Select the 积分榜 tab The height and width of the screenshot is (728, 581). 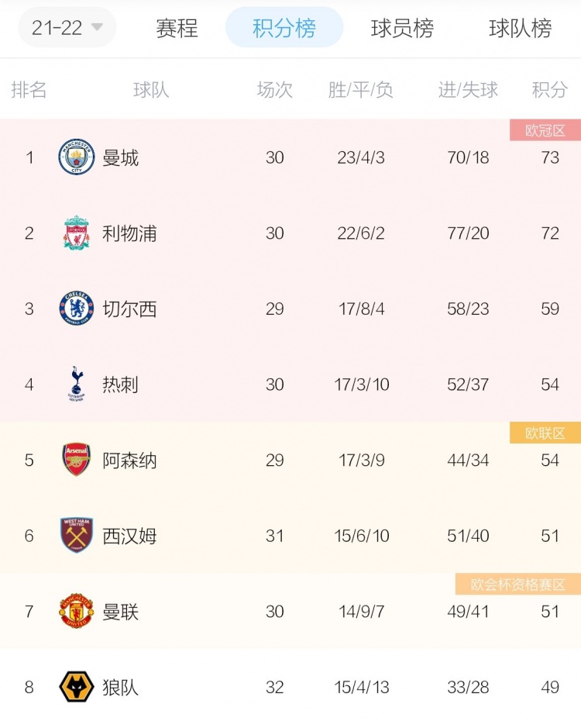pos(284,27)
